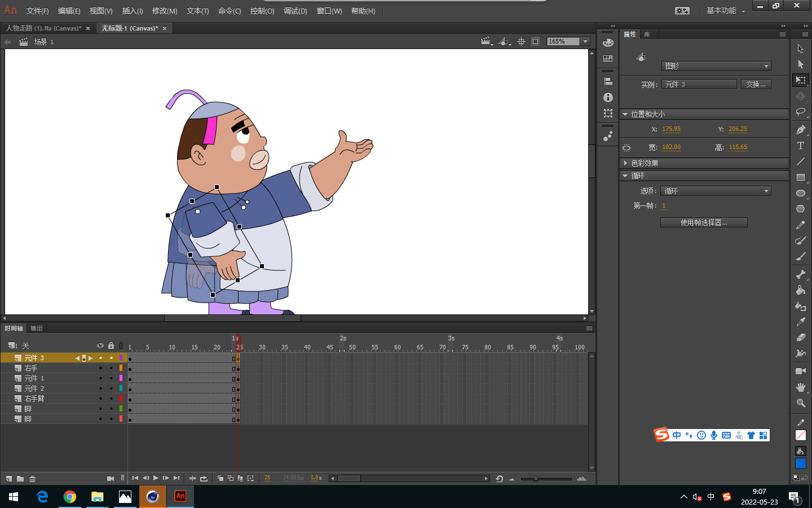Toggle lock dot of 右手臂 layer
812x508 pixels.
(111, 398)
